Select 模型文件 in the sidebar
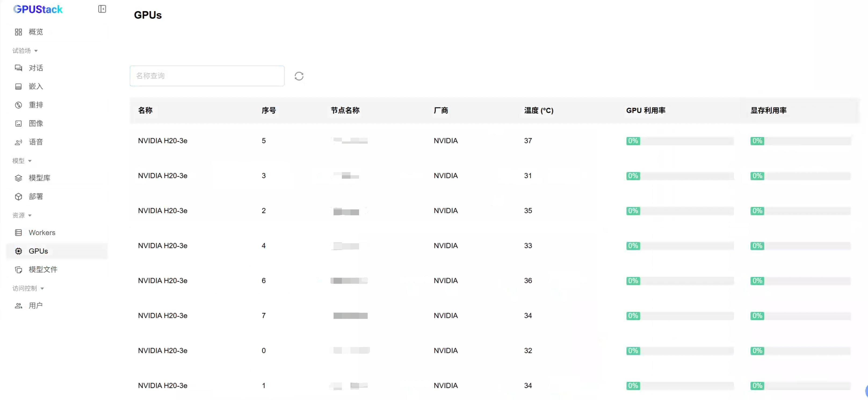The height and width of the screenshot is (400, 868). (43, 269)
